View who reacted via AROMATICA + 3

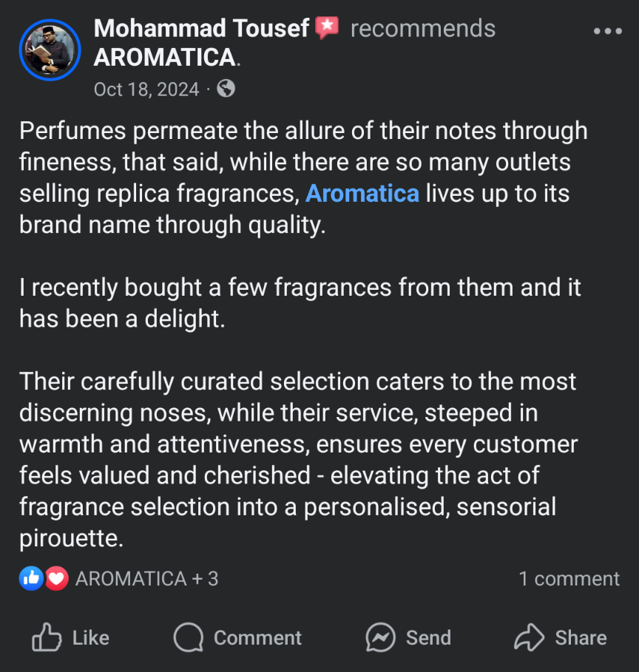click(146, 579)
